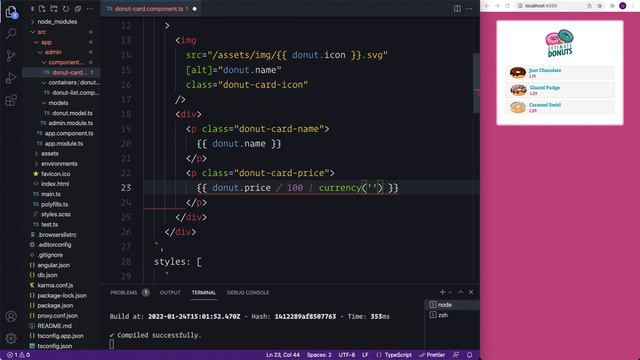Split the editor to the right
640x360 pixels.
(457, 9)
